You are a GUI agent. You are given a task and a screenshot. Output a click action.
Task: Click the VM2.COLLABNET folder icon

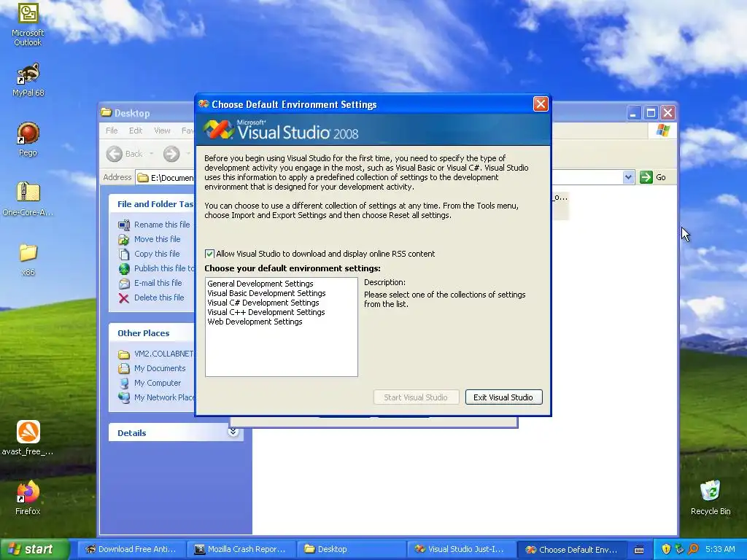pos(124,354)
